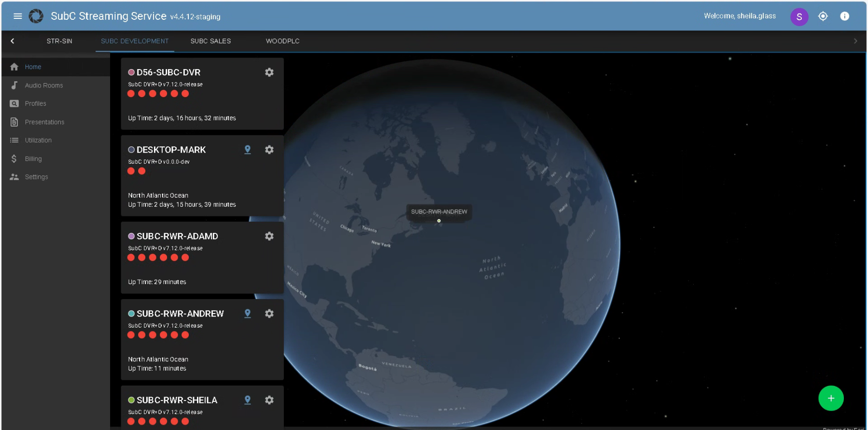The width and height of the screenshot is (868, 430).
Task: Click the SUBC-RWR-ANDREW marker on globe
Action: [x=439, y=221]
